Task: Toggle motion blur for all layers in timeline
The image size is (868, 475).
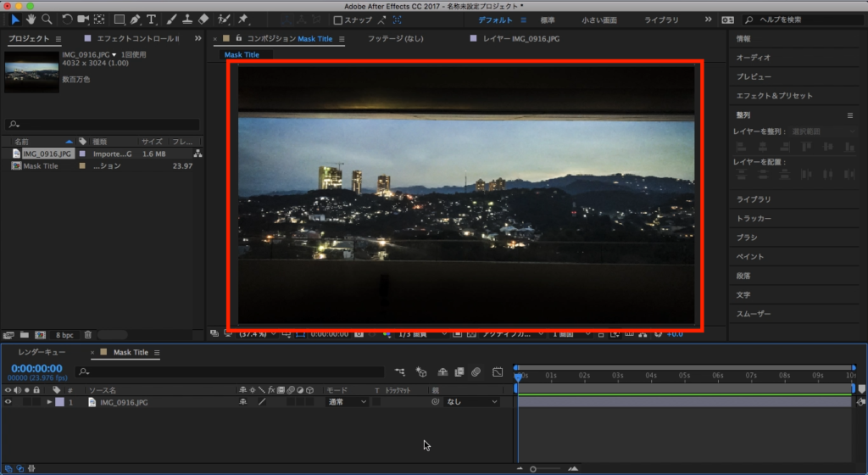Action: 476,372
